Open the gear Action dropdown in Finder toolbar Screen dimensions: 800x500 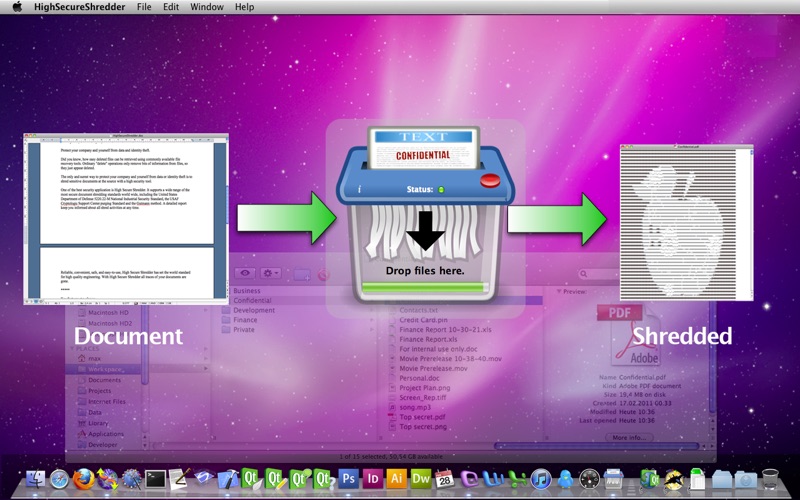click(x=270, y=273)
